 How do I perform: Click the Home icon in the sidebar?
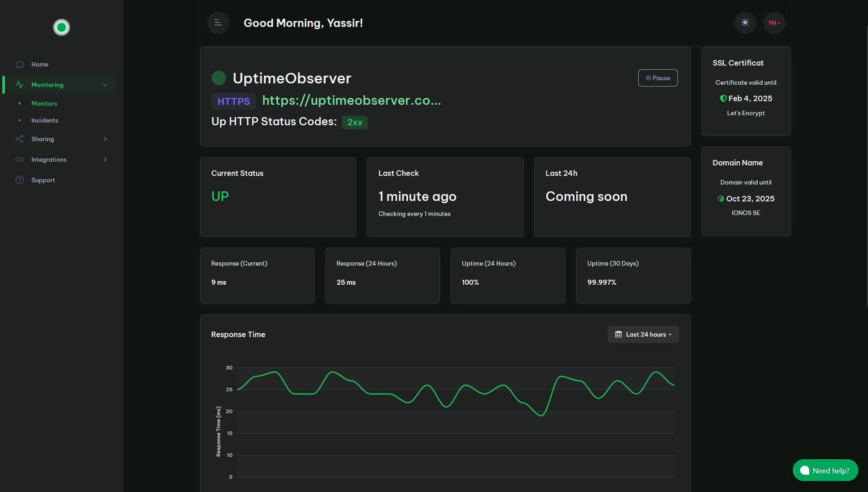click(x=20, y=64)
